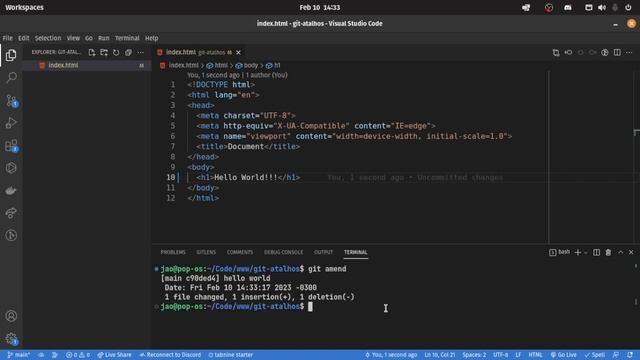
Task: Switch to the Problems panel tab
Action: click(173, 252)
